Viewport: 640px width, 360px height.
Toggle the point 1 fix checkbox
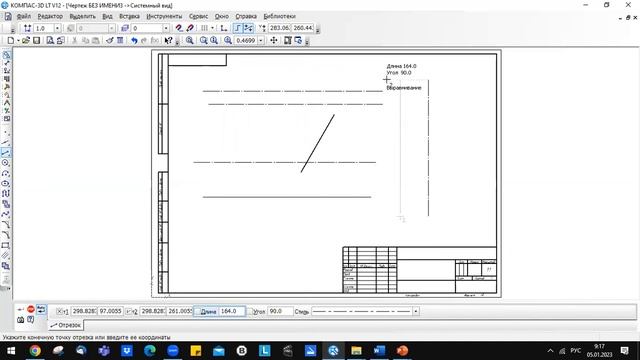pos(59,311)
